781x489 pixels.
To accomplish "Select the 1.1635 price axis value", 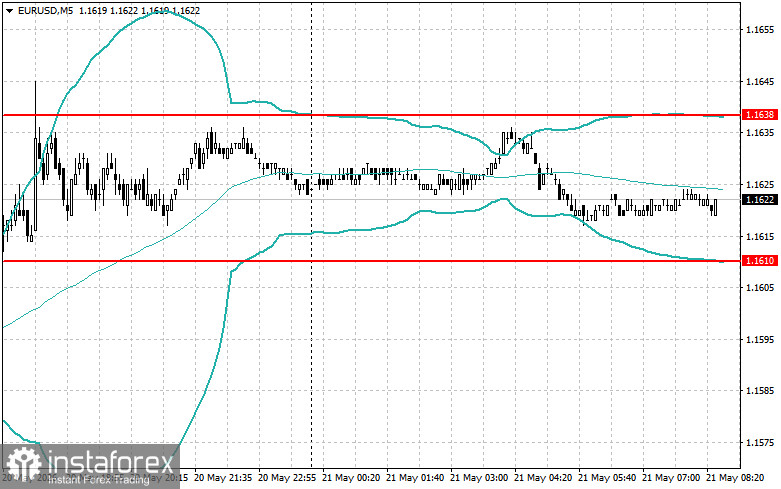I will click(x=760, y=132).
